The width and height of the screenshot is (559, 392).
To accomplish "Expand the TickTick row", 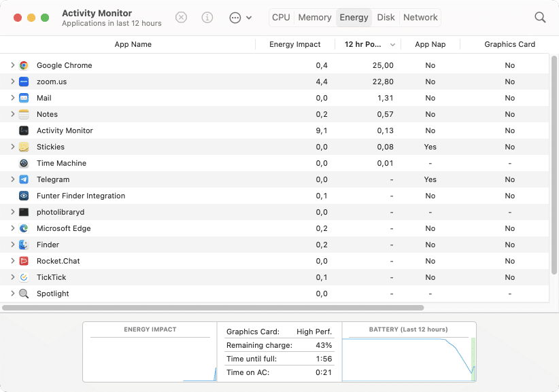I will (x=12, y=277).
